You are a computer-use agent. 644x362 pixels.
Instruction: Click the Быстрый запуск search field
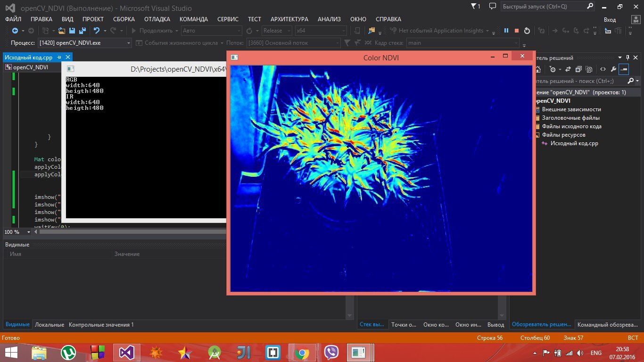pos(542,7)
